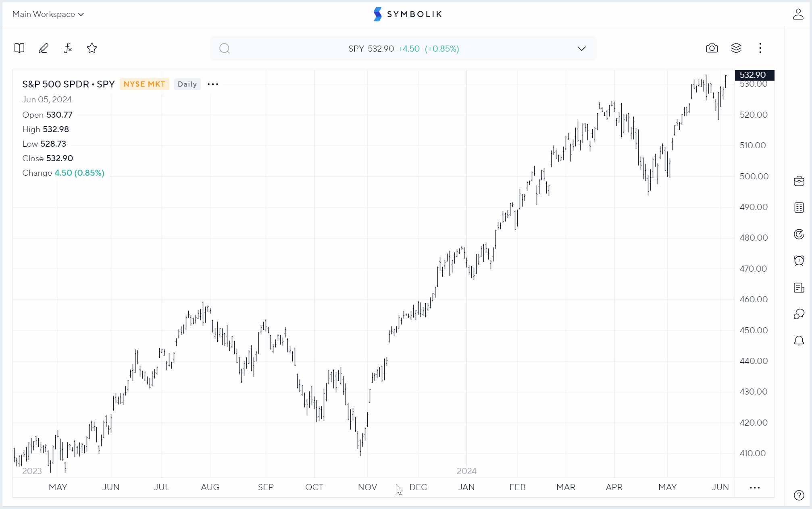Click the Change 4.50 (0.85%) value
Screen dimensions: 812x509
click(79, 173)
